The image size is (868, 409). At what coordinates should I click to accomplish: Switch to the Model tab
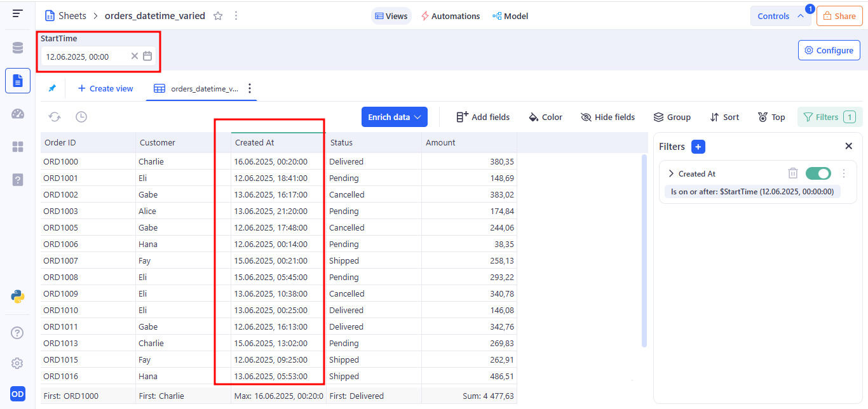[510, 16]
